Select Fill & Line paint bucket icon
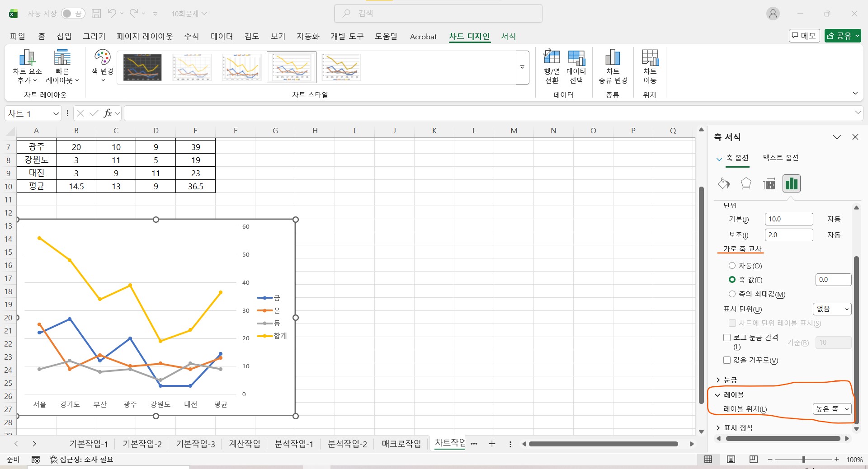Image resolution: width=868 pixels, height=469 pixels. (x=723, y=183)
